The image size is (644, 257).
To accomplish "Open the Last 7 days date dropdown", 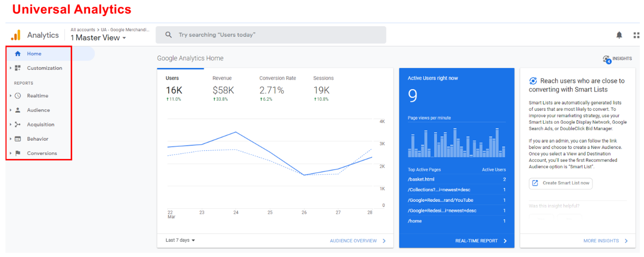I will click(x=179, y=240).
